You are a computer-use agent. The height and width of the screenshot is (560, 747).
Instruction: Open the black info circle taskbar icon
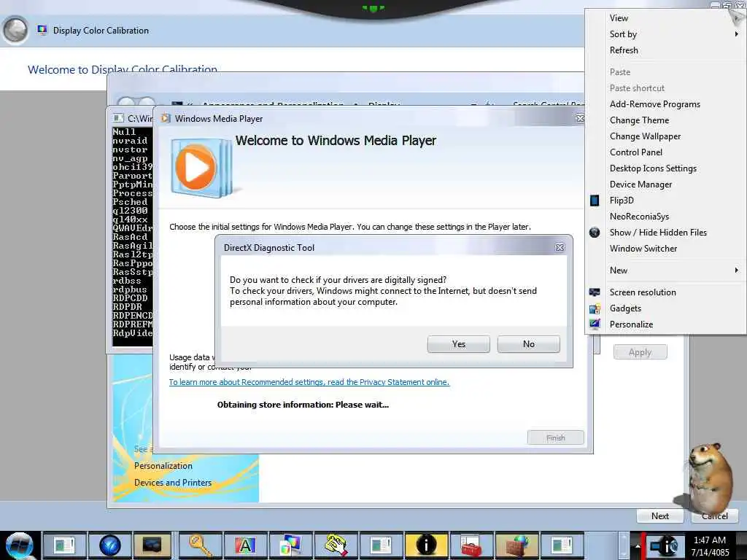click(x=426, y=545)
